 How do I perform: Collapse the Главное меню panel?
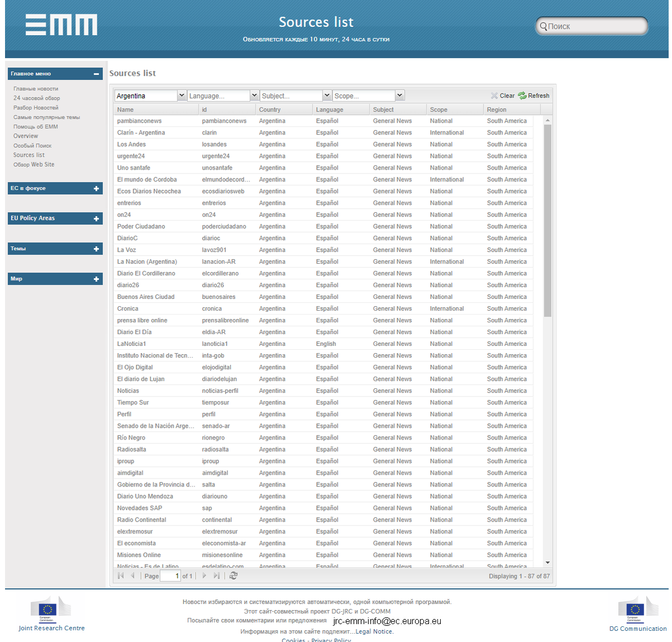[x=96, y=74]
